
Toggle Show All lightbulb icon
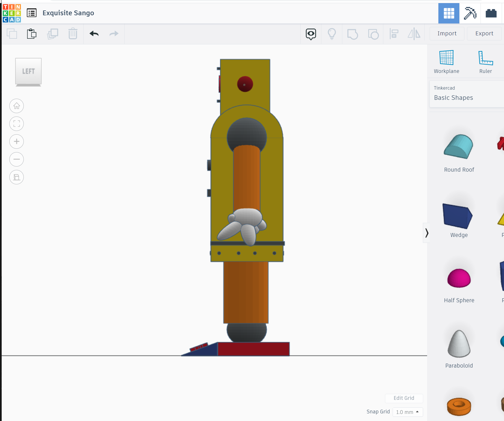pos(332,34)
